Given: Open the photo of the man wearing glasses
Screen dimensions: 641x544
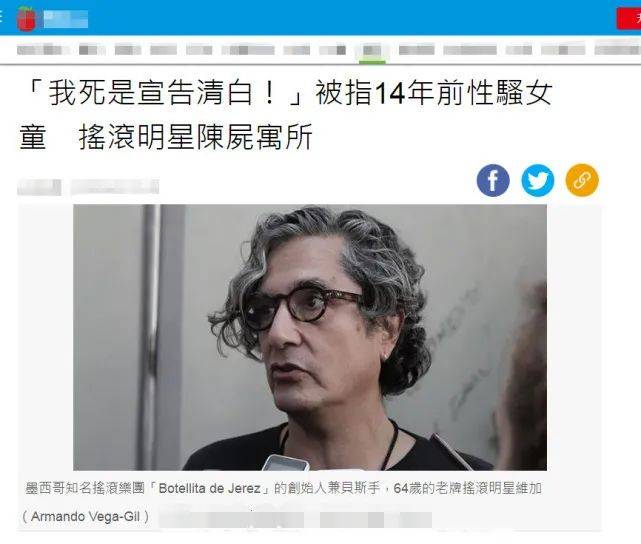Looking at the screenshot, I should point(310,337).
